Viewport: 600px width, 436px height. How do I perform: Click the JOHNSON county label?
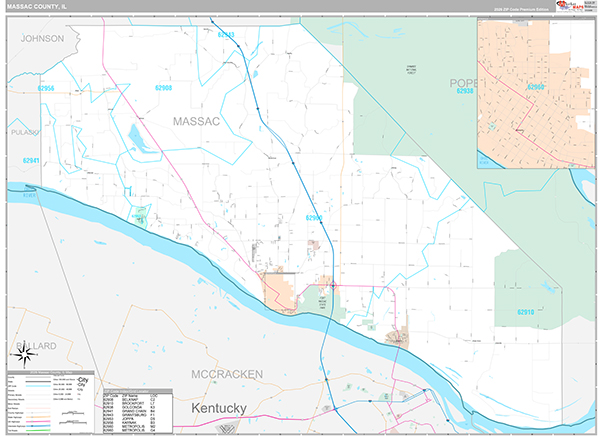pyautogui.click(x=42, y=39)
